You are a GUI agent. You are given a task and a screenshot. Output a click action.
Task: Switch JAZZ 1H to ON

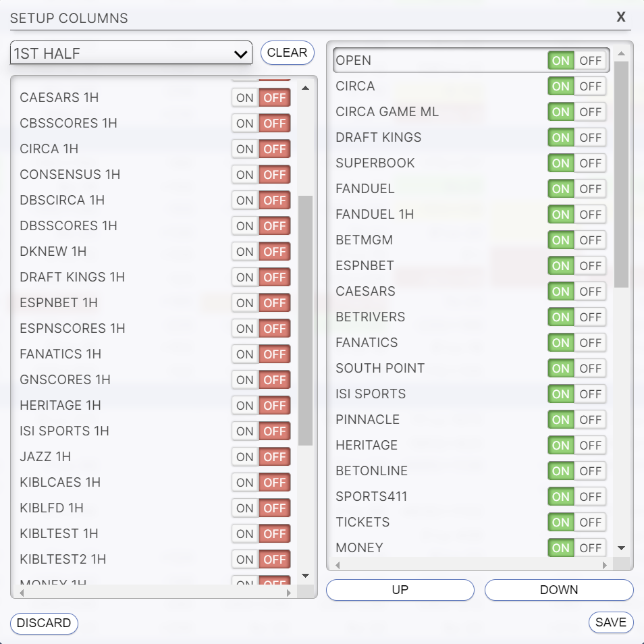pyautogui.click(x=245, y=457)
